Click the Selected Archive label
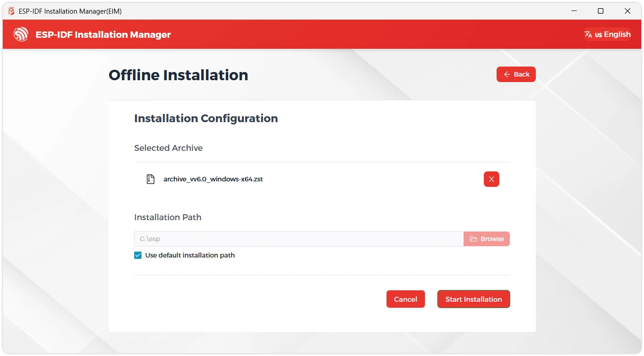 pos(168,148)
